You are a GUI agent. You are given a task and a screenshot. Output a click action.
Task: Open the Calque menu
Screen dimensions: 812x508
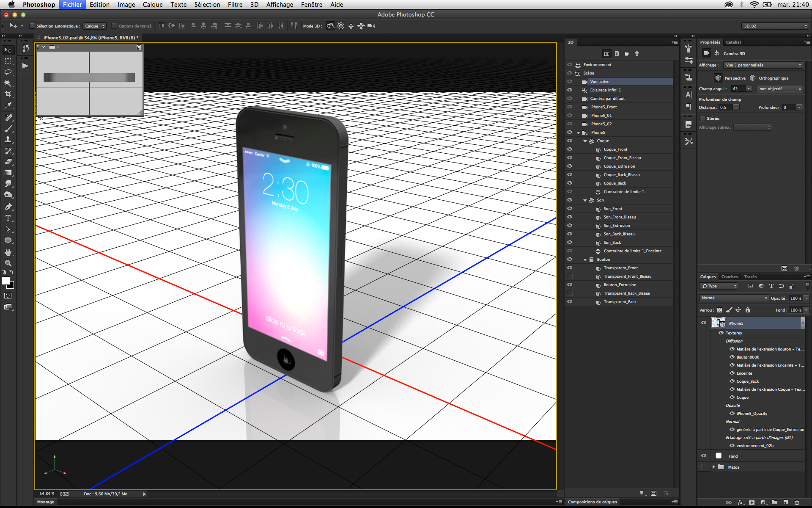[x=153, y=4]
